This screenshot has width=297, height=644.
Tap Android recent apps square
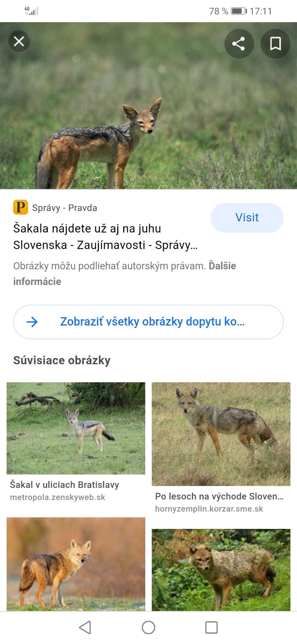[211, 627]
